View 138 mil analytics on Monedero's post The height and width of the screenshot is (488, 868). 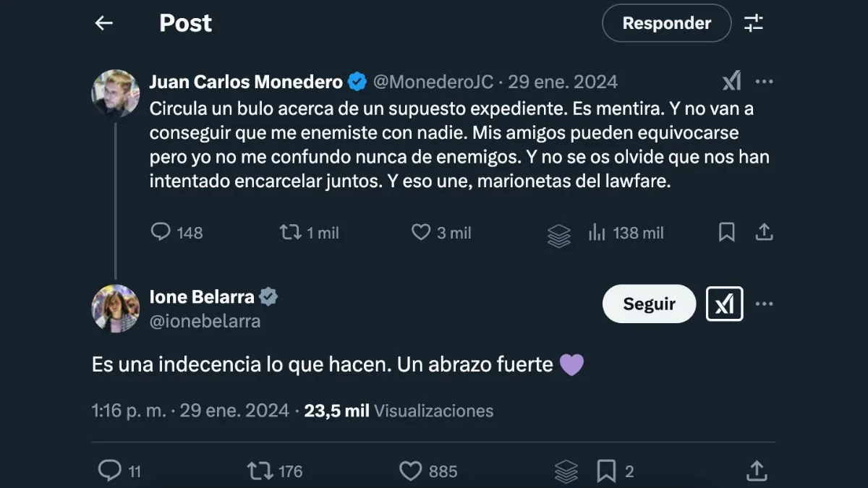[597, 232]
